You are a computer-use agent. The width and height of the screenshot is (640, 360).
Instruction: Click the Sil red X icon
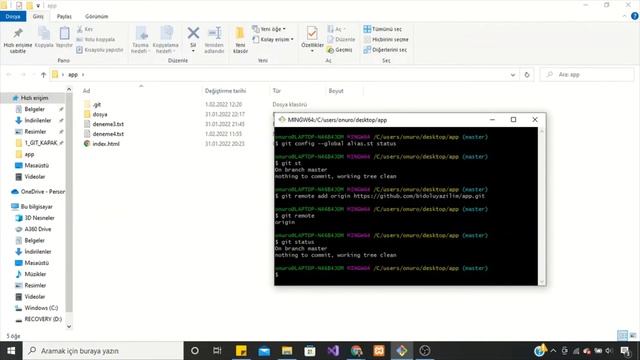(193, 33)
